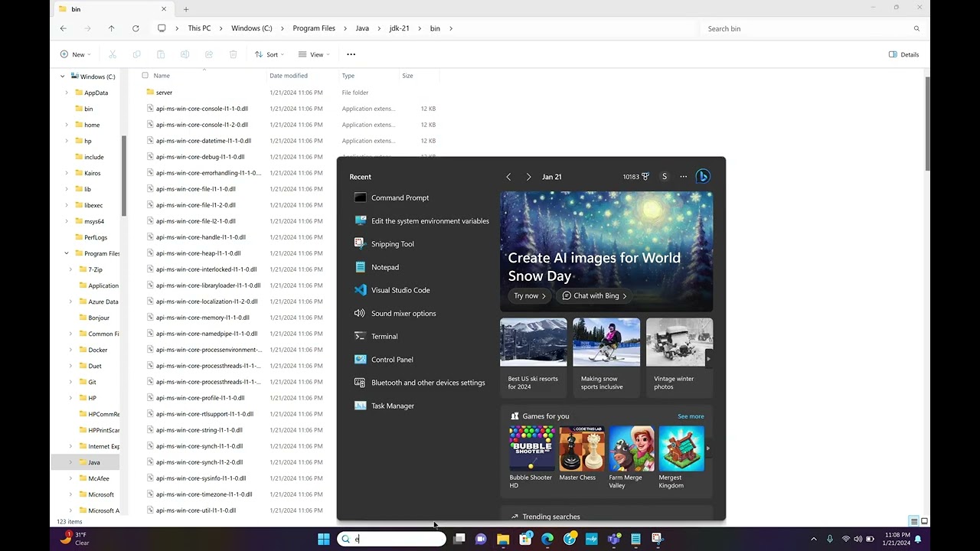Open the New dropdown menu

coord(75,54)
